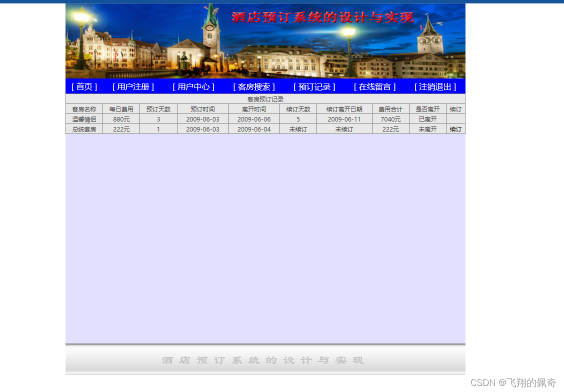Click the renewal days value 5

tap(298, 119)
